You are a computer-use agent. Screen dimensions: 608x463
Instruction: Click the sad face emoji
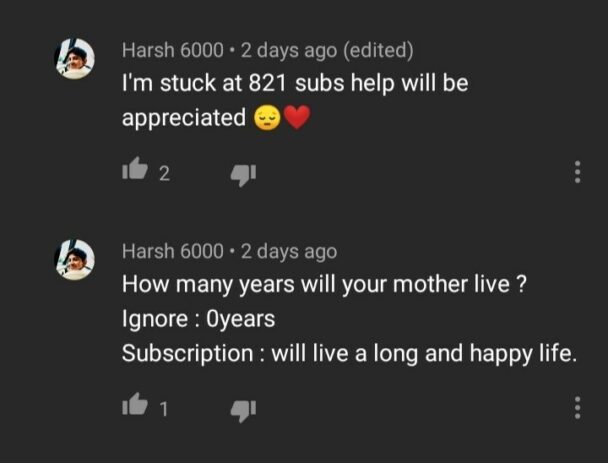click(266, 118)
